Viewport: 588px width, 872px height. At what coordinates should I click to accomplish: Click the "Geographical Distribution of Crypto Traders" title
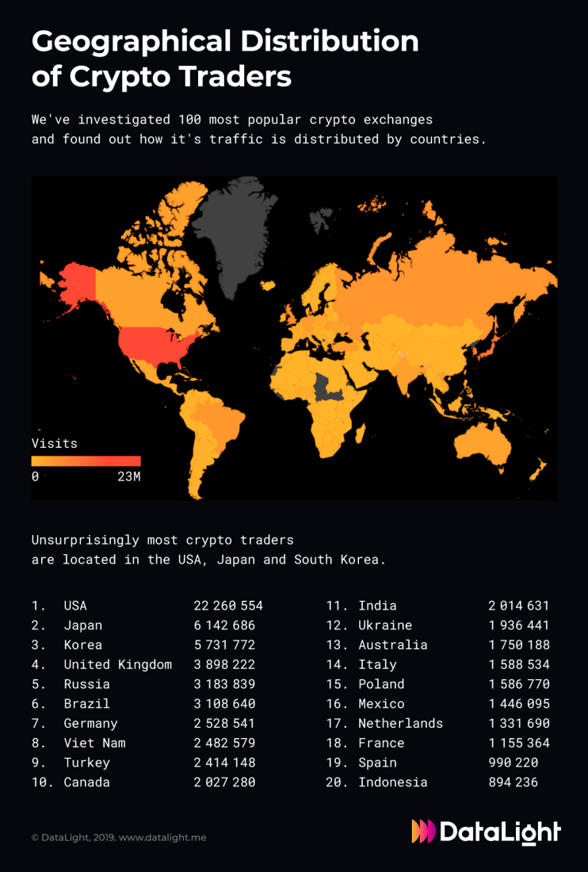[225, 59]
